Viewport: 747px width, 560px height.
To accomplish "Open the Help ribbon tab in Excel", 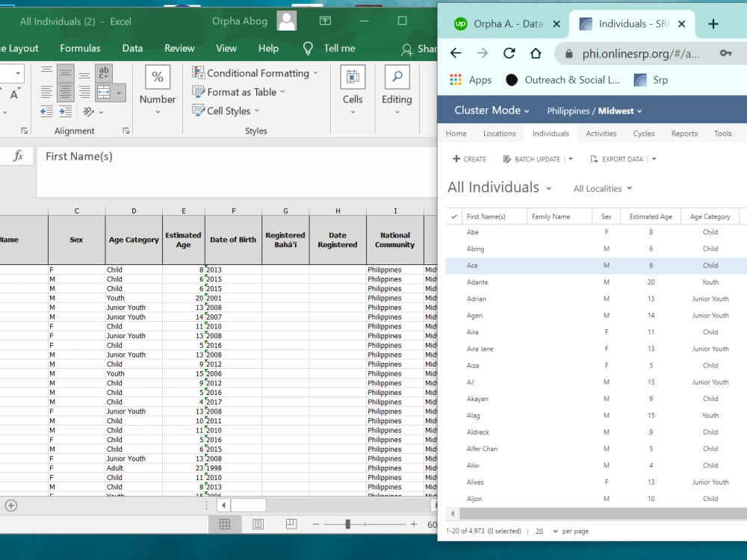I will 268,48.
